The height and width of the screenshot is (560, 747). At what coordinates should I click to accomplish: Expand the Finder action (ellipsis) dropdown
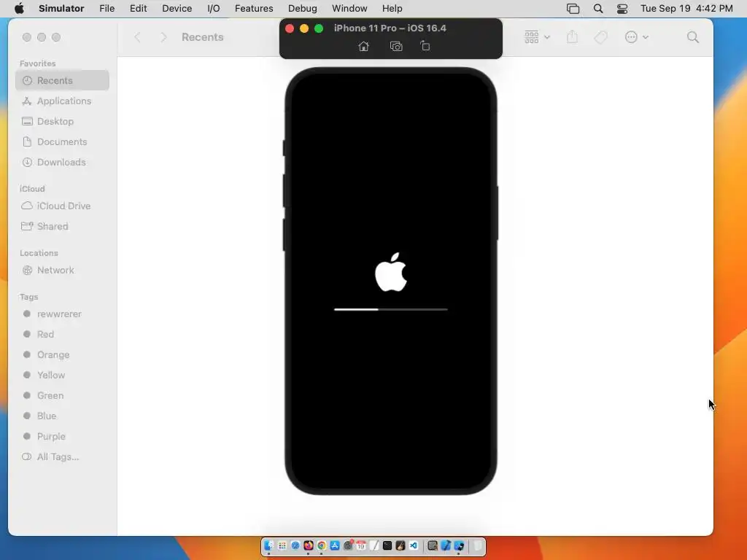pyautogui.click(x=636, y=37)
